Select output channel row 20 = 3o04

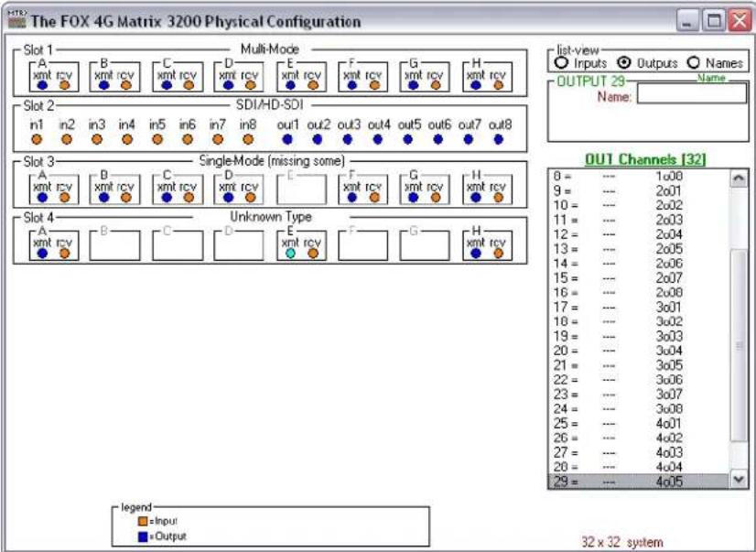click(640, 351)
